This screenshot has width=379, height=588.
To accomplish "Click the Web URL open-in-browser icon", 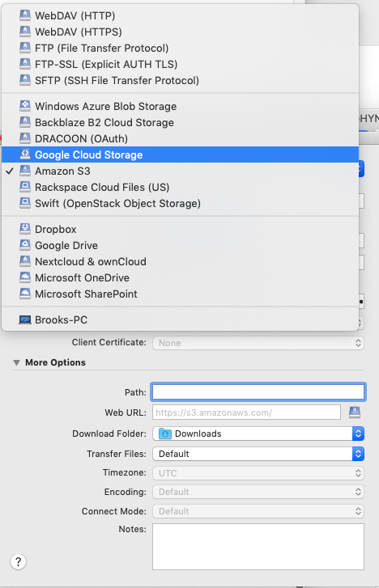I will coord(355,412).
